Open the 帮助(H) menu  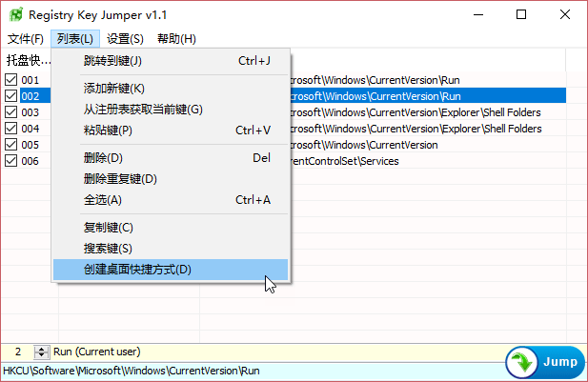click(176, 39)
